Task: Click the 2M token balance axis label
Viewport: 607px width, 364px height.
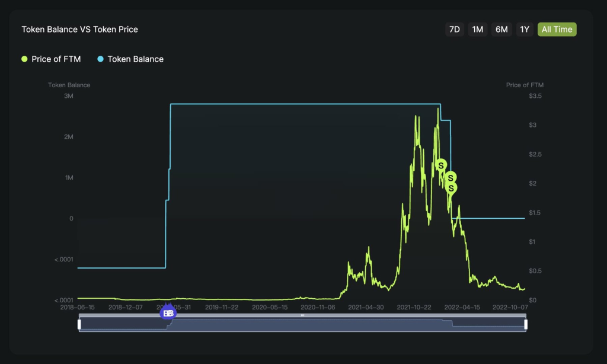Action: coord(69,137)
